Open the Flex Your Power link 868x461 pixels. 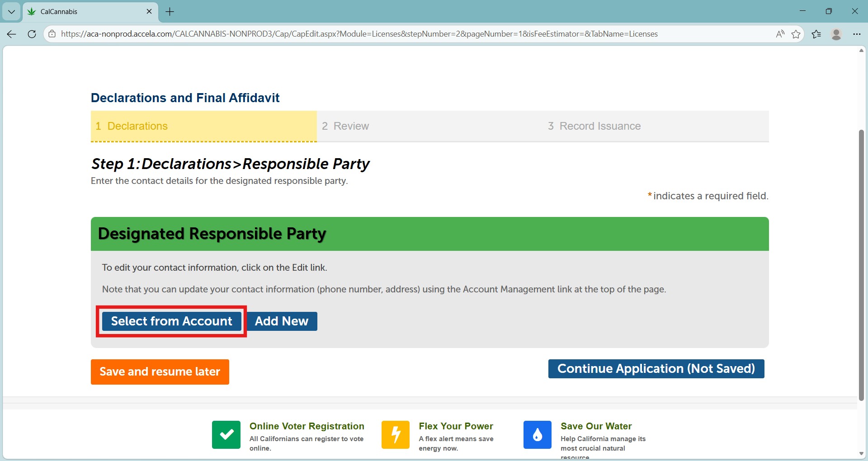point(456,426)
